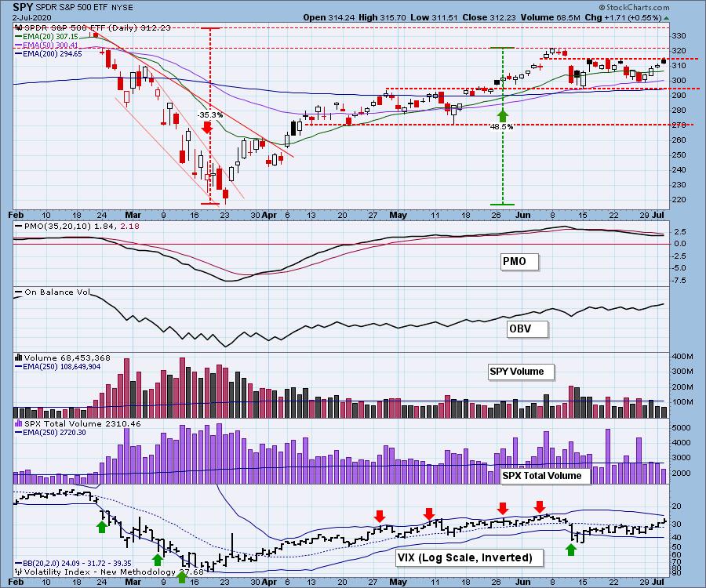Screen dimensions: 706x588
Task: Select 'SPDR S&P 500 ETF (Daily) 312.23' legend
Action: pos(97,27)
